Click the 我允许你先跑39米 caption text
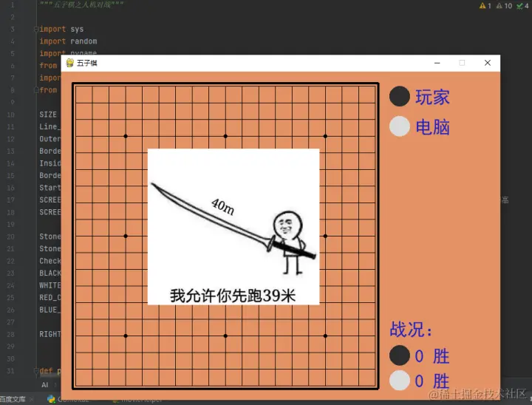The width and height of the screenshot is (532, 405). coord(233,296)
